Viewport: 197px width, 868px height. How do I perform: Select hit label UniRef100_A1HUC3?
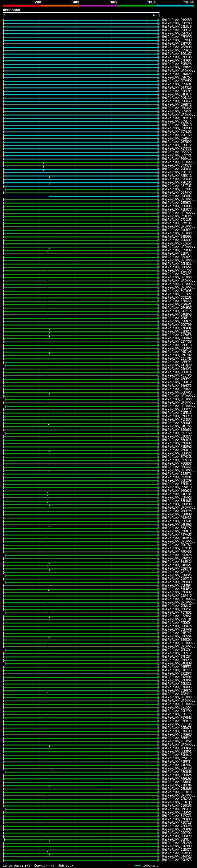pyautogui.click(x=177, y=210)
